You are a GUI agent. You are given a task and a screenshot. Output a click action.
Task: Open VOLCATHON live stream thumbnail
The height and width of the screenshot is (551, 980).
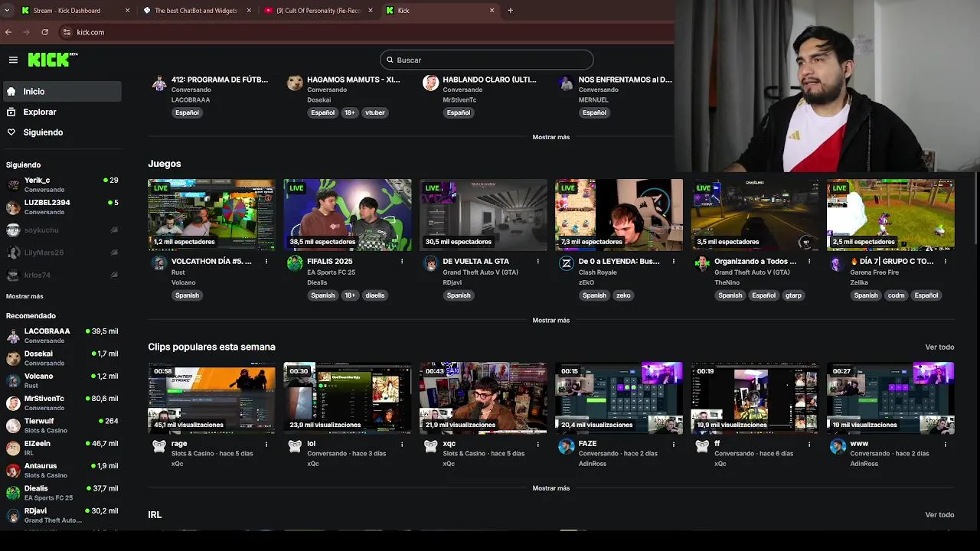click(x=211, y=215)
